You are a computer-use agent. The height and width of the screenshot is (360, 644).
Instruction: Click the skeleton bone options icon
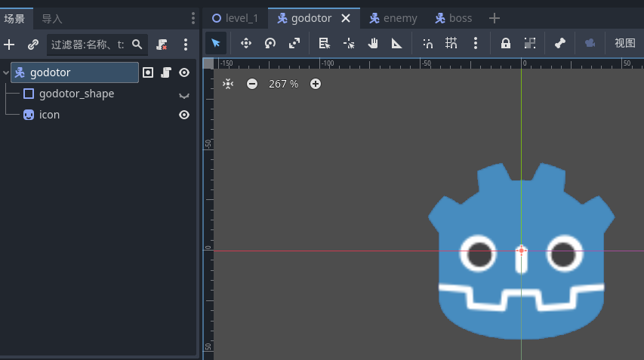[x=559, y=44]
